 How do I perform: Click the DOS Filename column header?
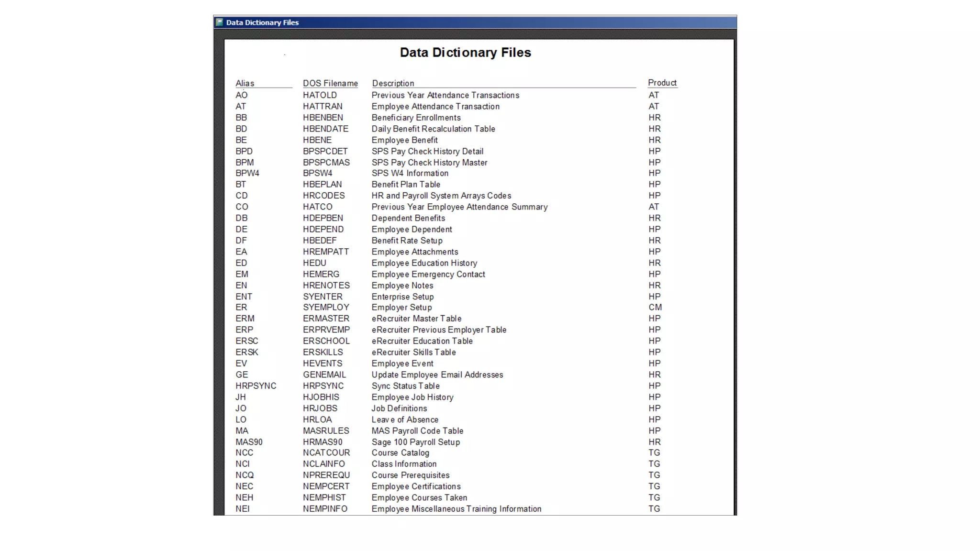pyautogui.click(x=330, y=83)
